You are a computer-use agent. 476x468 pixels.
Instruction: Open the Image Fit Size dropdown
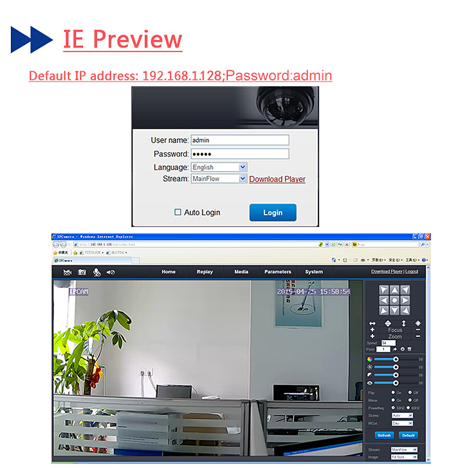(x=404, y=457)
